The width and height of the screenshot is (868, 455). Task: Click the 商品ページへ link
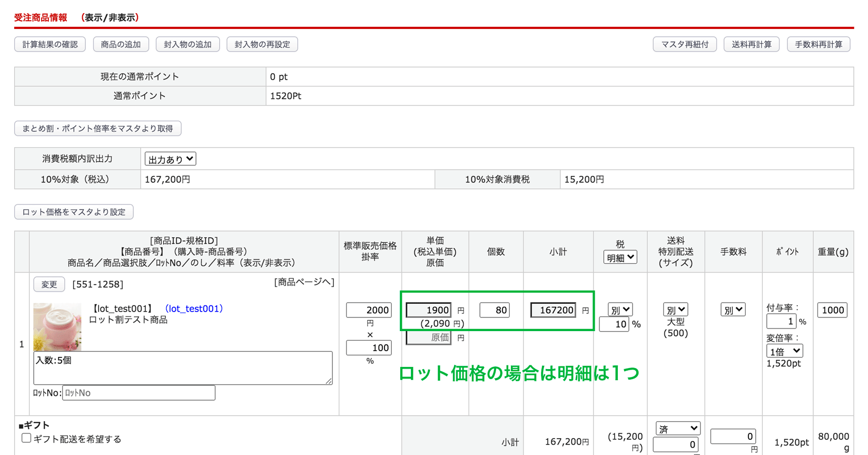[304, 282]
